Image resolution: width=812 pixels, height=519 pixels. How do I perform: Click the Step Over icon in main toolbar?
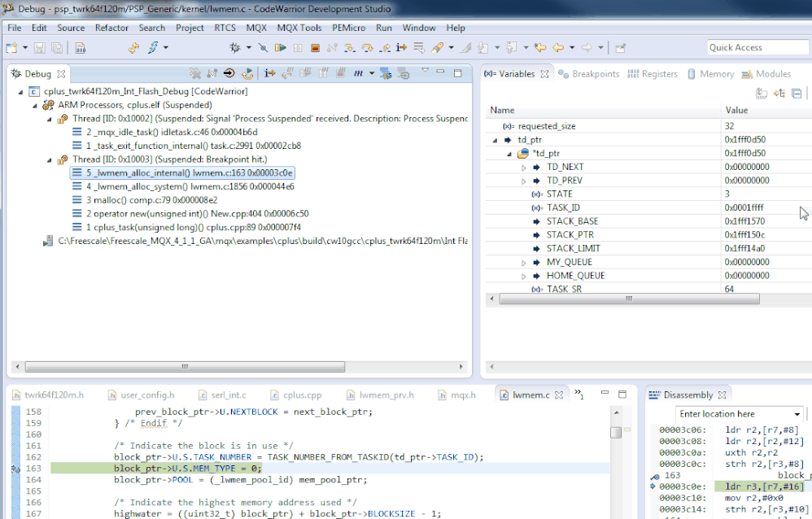(367, 48)
